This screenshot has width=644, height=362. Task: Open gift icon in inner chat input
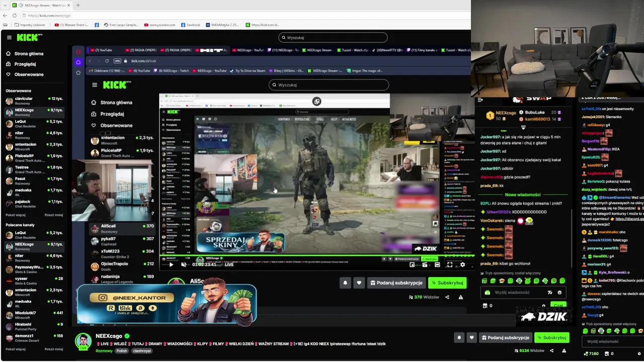click(487, 292)
